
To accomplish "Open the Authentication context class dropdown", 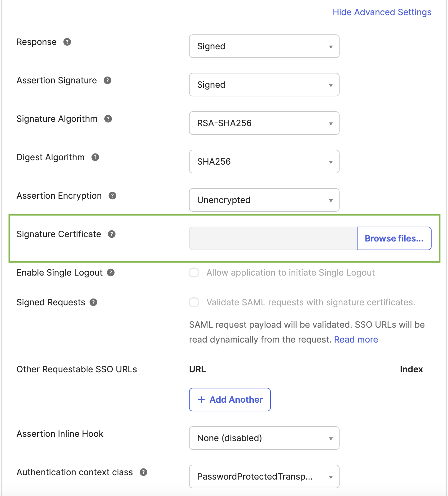I will point(264,476).
